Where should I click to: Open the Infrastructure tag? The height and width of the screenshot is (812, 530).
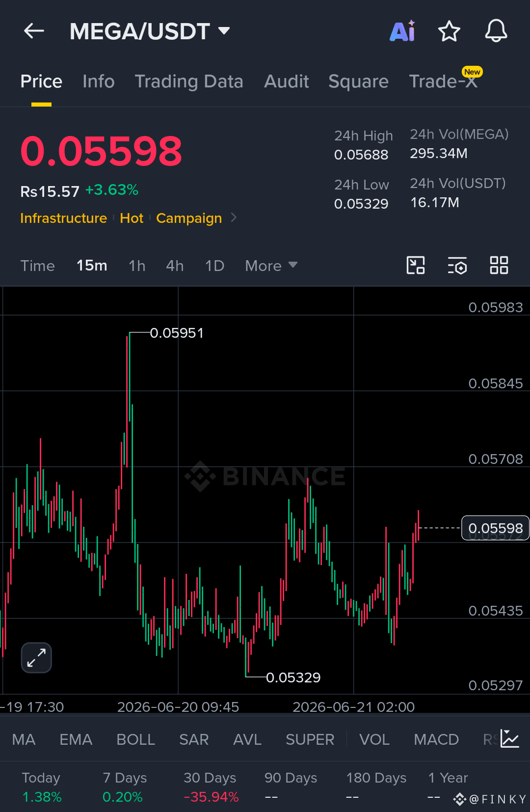click(63, 218)
